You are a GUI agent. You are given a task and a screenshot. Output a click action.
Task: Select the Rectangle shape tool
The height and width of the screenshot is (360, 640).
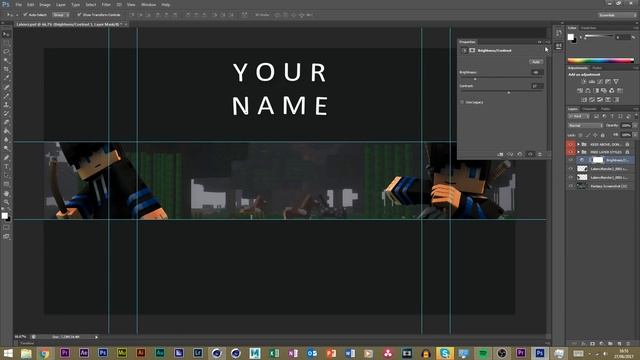coord(6,184)
